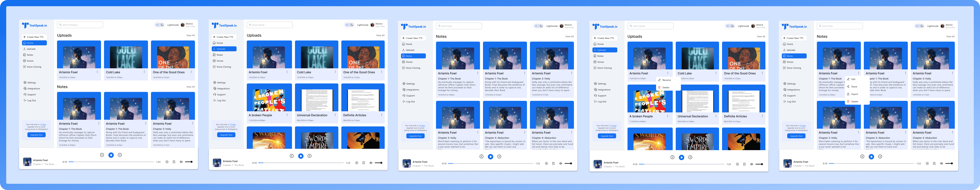Image resolution: width=980 pixels, height=190 pixels.
Task: Click Export in the notes context menu
Action: (855, 94)
